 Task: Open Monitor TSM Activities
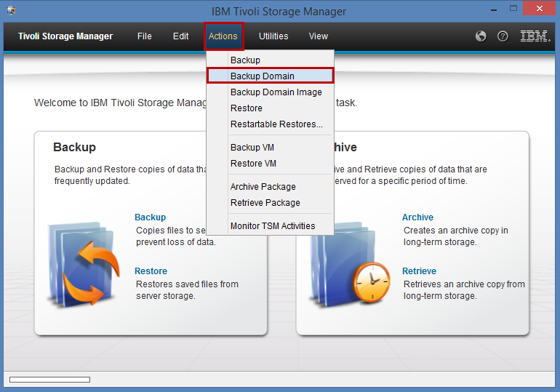point(271,226)
